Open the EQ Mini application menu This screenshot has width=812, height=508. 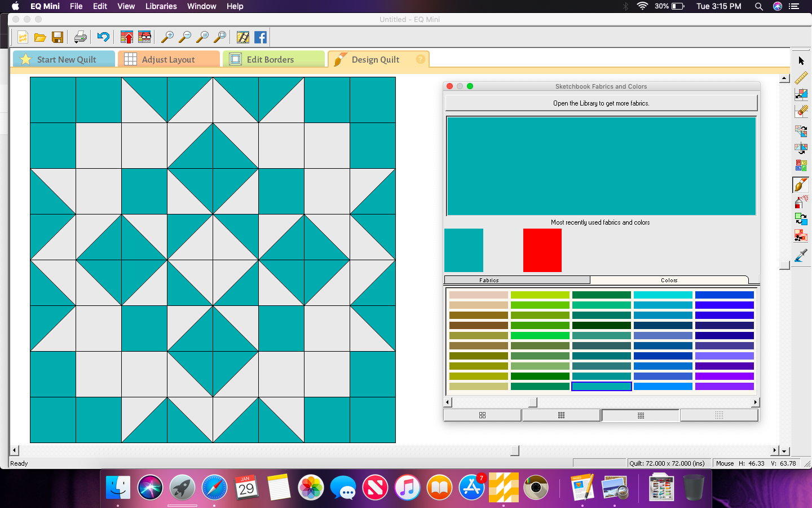point(45,6)
